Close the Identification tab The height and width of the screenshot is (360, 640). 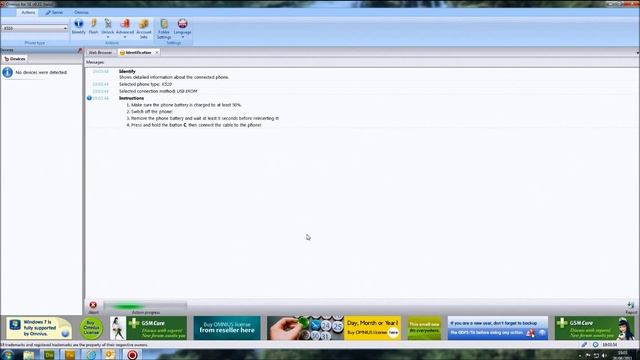[157, 53]
